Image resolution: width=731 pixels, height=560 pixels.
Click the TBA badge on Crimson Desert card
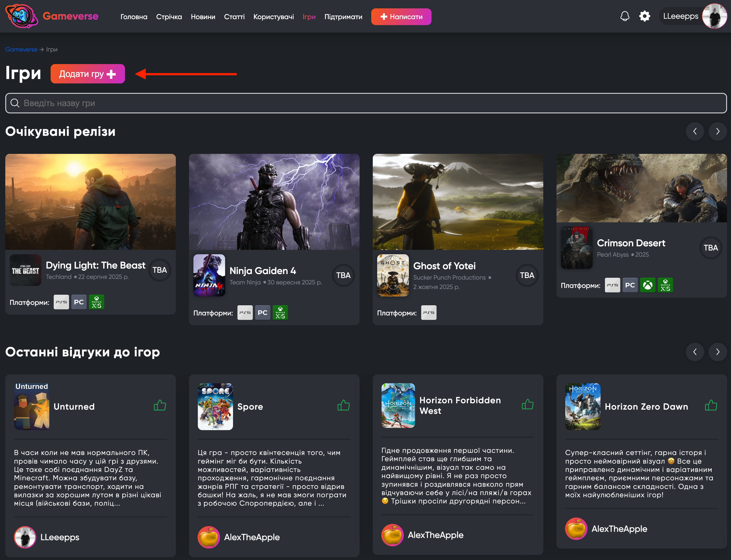coord(711,248)
